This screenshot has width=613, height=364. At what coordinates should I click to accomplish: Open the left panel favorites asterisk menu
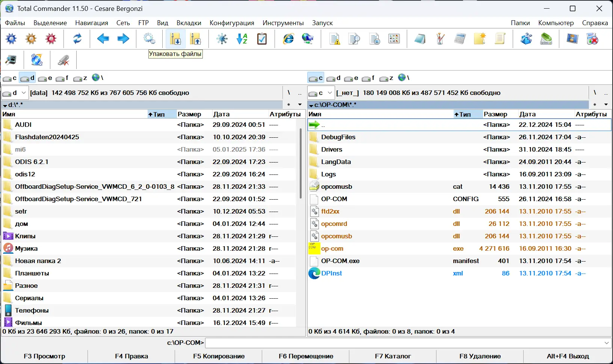pos(288,105)
